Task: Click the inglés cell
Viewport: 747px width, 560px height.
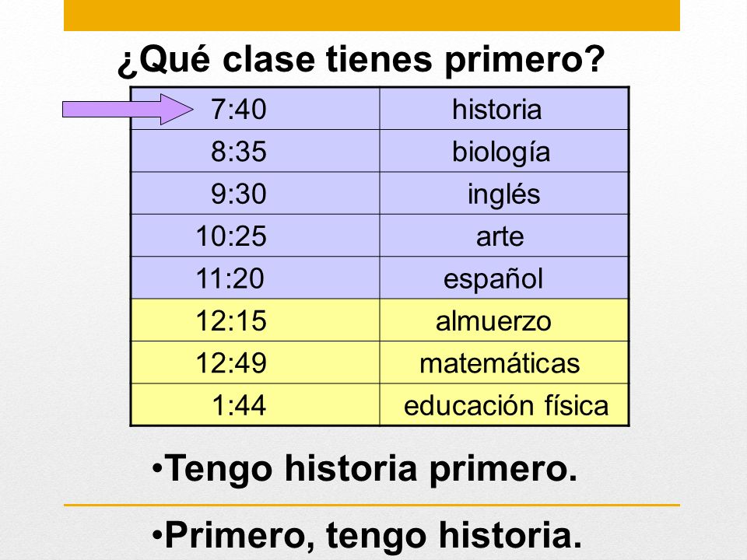Action: [x=504, y=194]
